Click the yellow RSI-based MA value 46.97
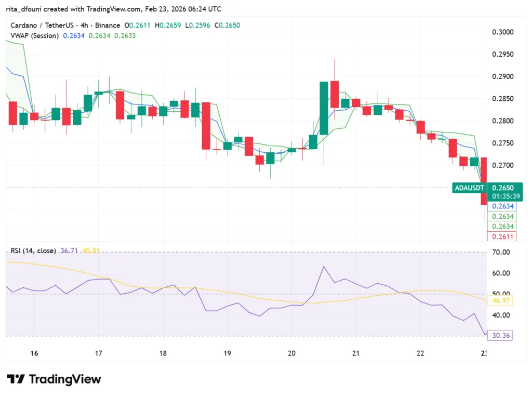The height and width of the screenshot is (397, 532). pyautogui.click(x=500, y=300)
